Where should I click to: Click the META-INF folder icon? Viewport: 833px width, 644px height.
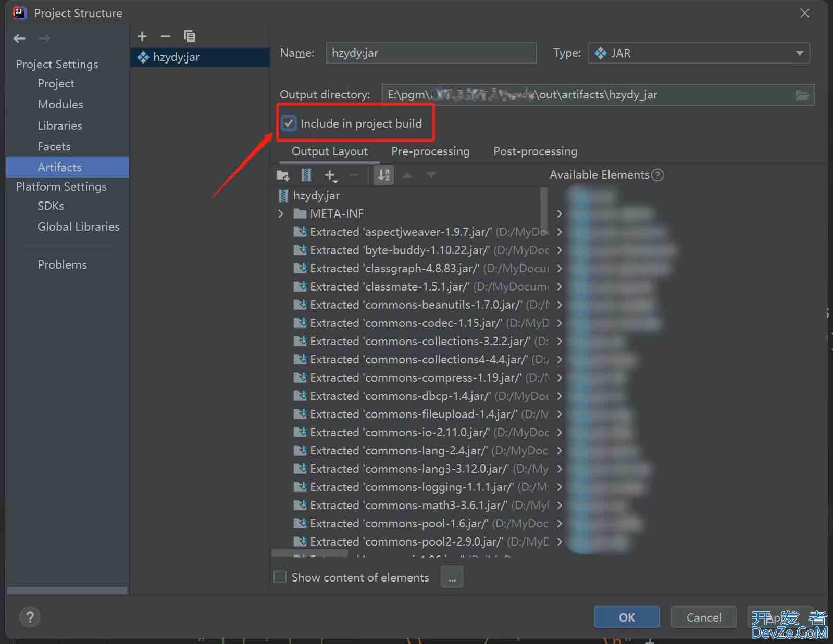(300, 214)
